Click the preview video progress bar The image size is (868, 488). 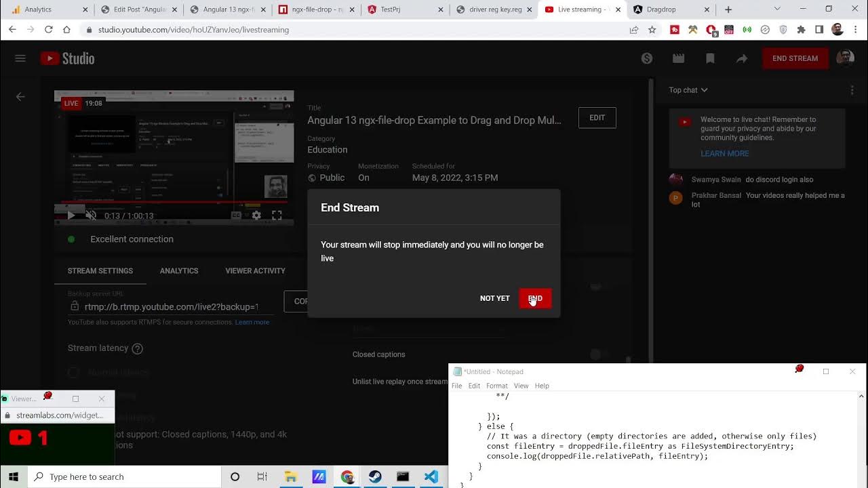(174, 202)
